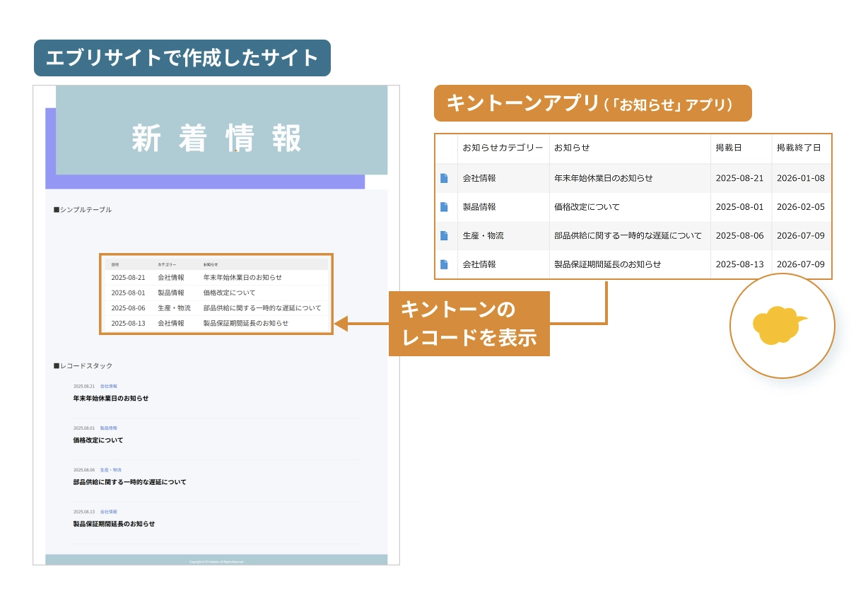Click 会社情報 cell in Kintone 年末年始休業日 row

coord(479,178)
